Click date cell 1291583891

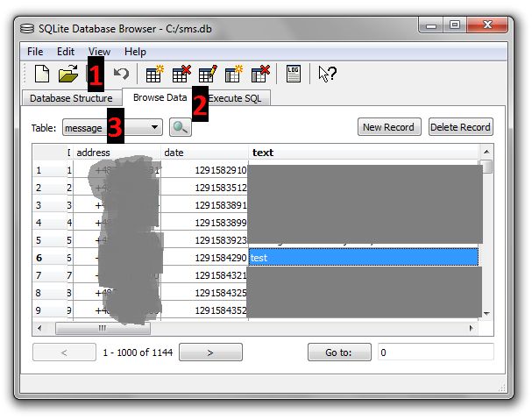click(204, 205)
